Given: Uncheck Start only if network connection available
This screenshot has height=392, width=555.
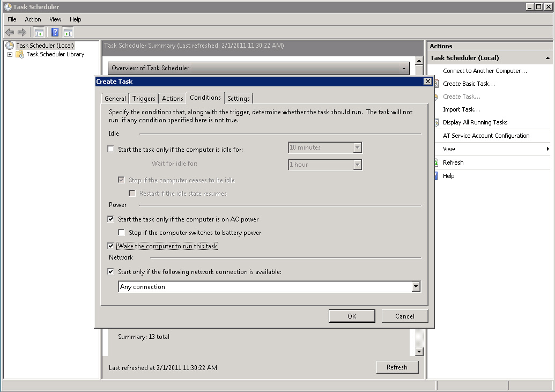Looking at the screenshot, I should (x=111, y=271).
